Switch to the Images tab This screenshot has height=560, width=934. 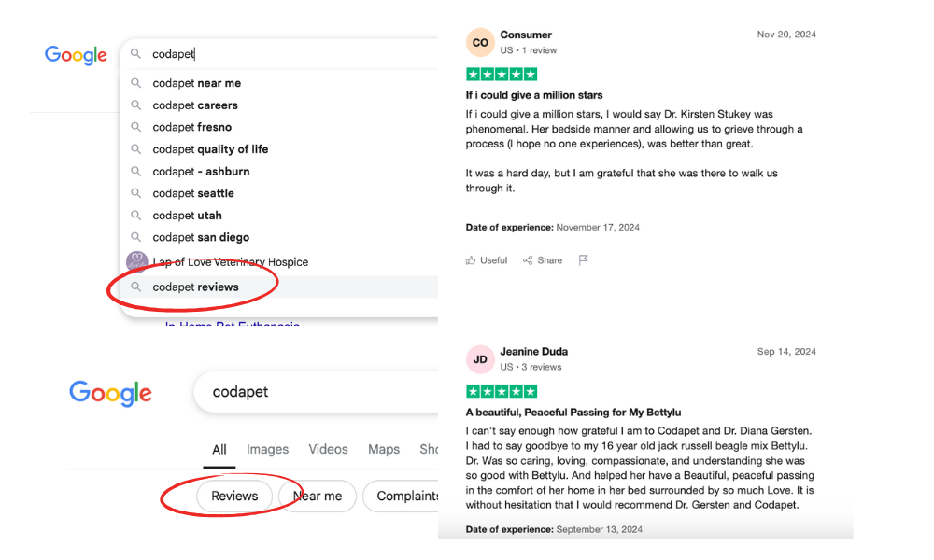pos(267,449)
